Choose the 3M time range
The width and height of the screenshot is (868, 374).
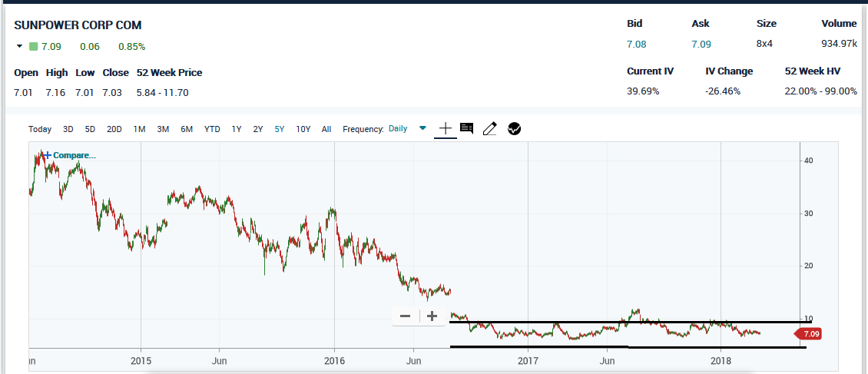coord(163,129)
